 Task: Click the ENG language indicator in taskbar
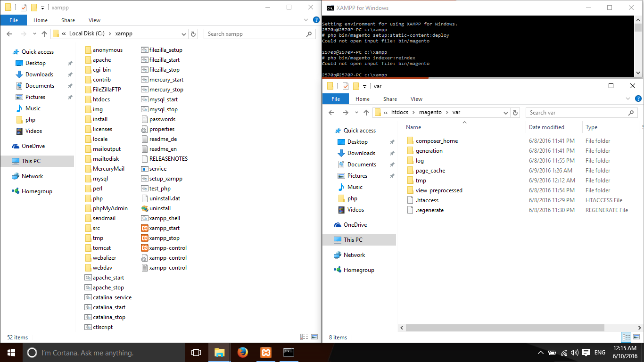click(x=600, y=353)
